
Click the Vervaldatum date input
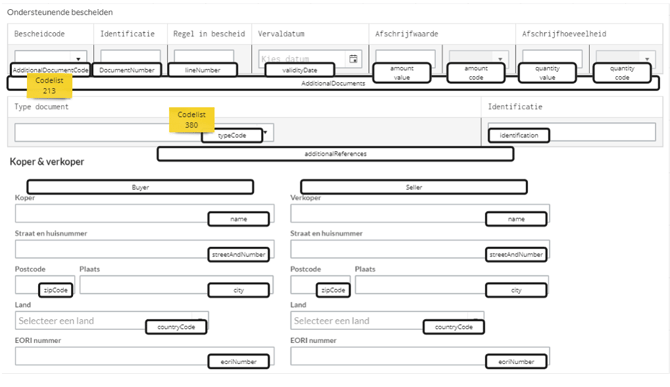click(x=310, y=59)
